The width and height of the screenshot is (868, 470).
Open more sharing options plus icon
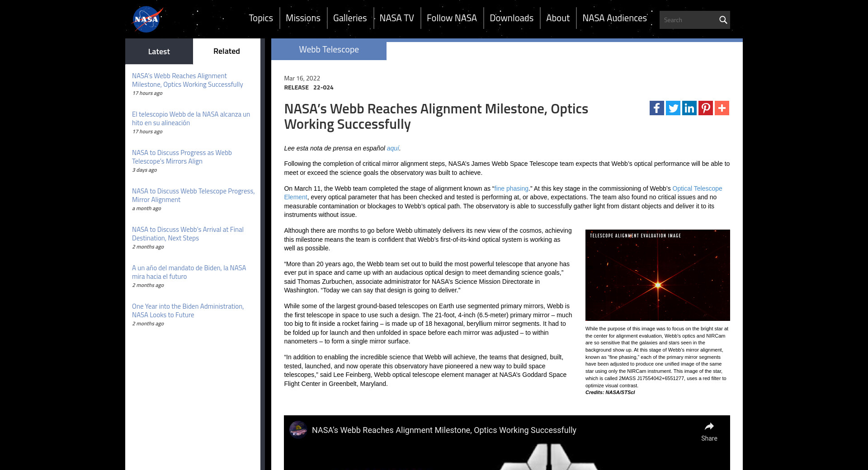coord(722,108)
